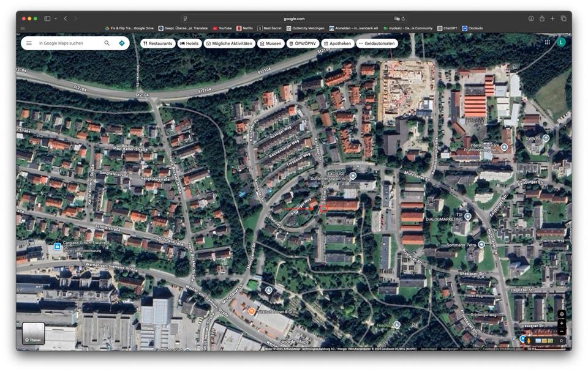Open directions with the blue route icon
This screenshot has height=372, width=588.
[x=122, y=43]
